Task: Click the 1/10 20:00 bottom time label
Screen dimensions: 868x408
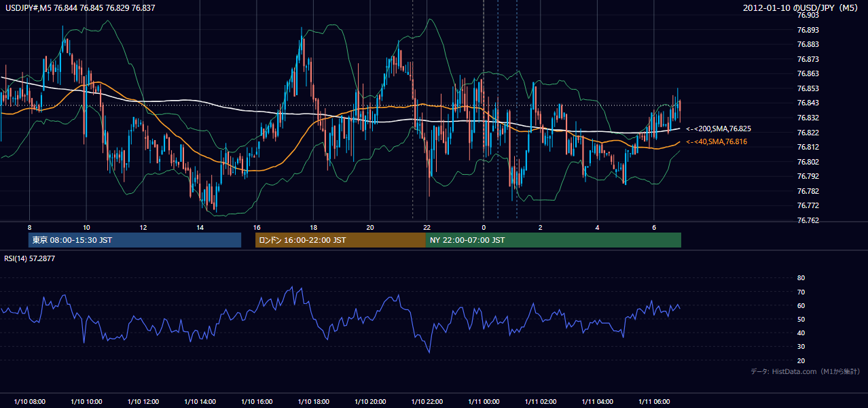Action: [x=369, y=401]
